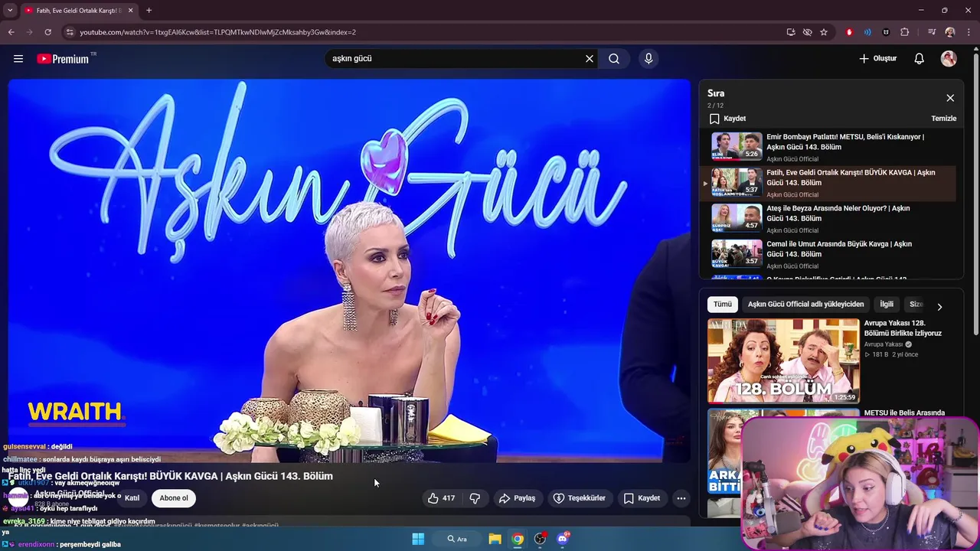Install app via the address bar icon
The image size is (980, 551).
point(791,32)
